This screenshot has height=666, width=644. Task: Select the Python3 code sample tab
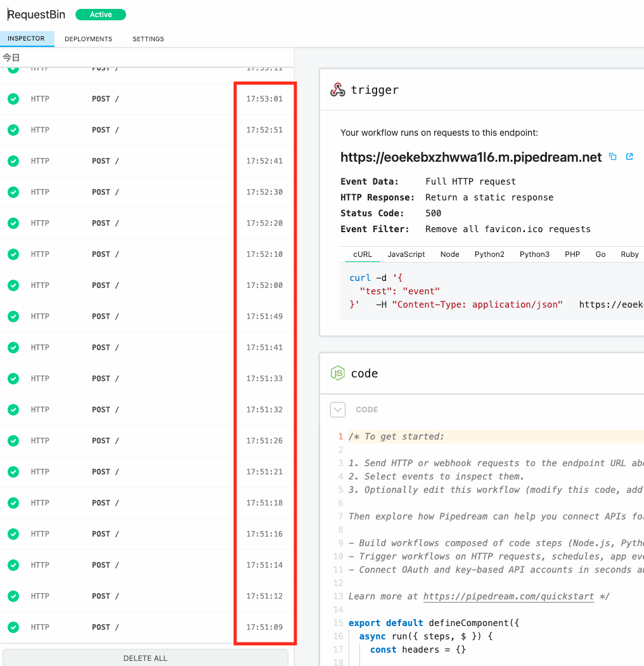[x=534, y=254]
